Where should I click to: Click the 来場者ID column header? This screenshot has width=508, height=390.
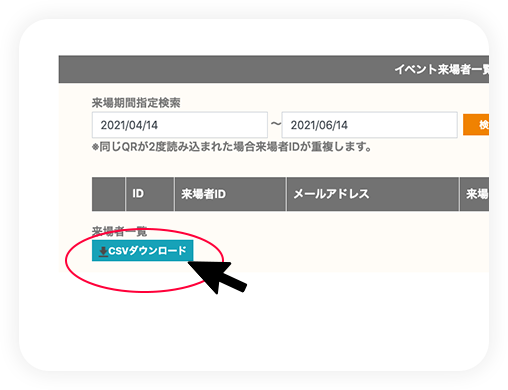point(230,194)
